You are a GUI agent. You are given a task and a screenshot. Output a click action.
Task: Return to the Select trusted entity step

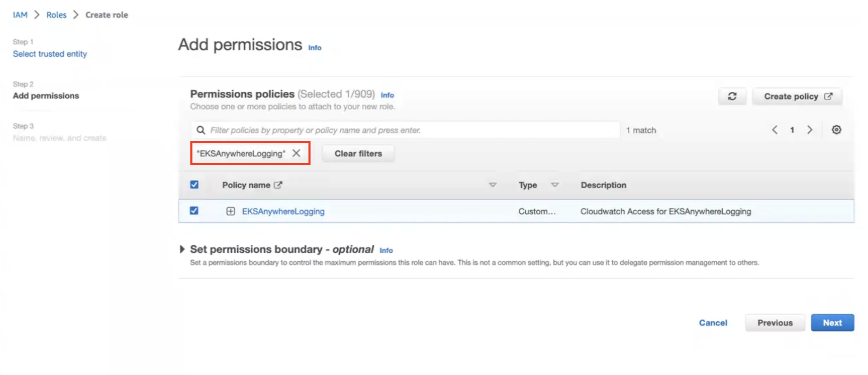point(50,54)
